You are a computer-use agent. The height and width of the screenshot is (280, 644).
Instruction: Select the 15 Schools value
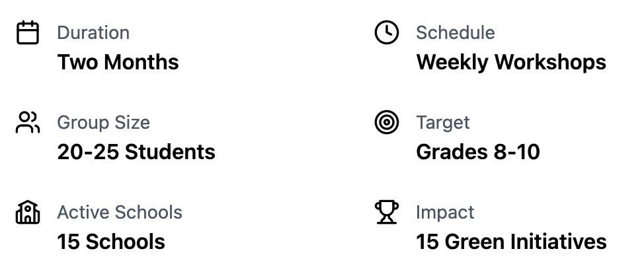point(111,242)
